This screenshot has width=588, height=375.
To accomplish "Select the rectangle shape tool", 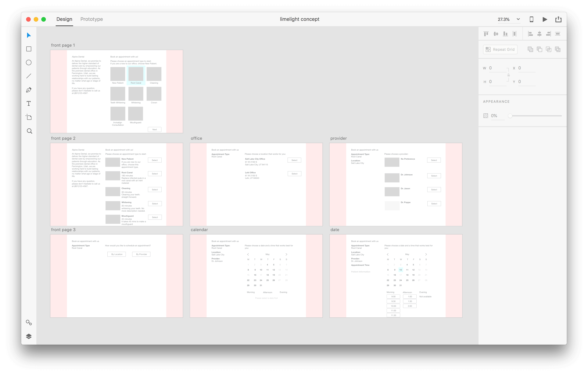I will [x=29, y=49].
